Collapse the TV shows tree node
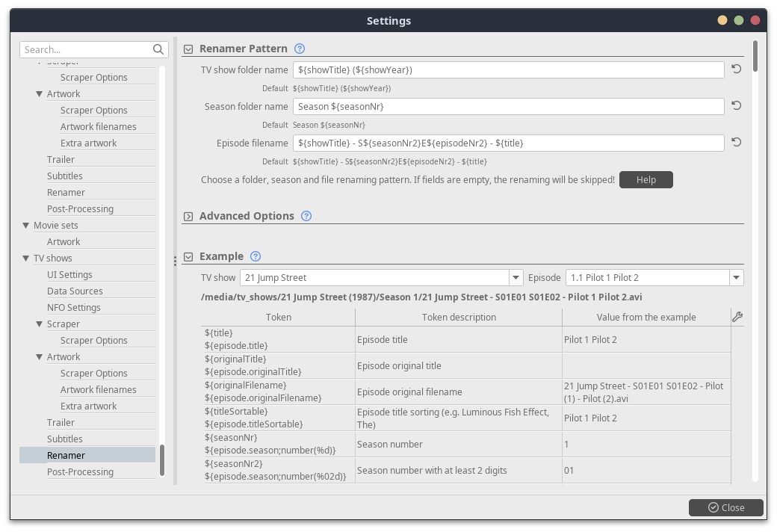Image resolution: width=777 pixels, height=532 pixels. [x=26, y=259]
